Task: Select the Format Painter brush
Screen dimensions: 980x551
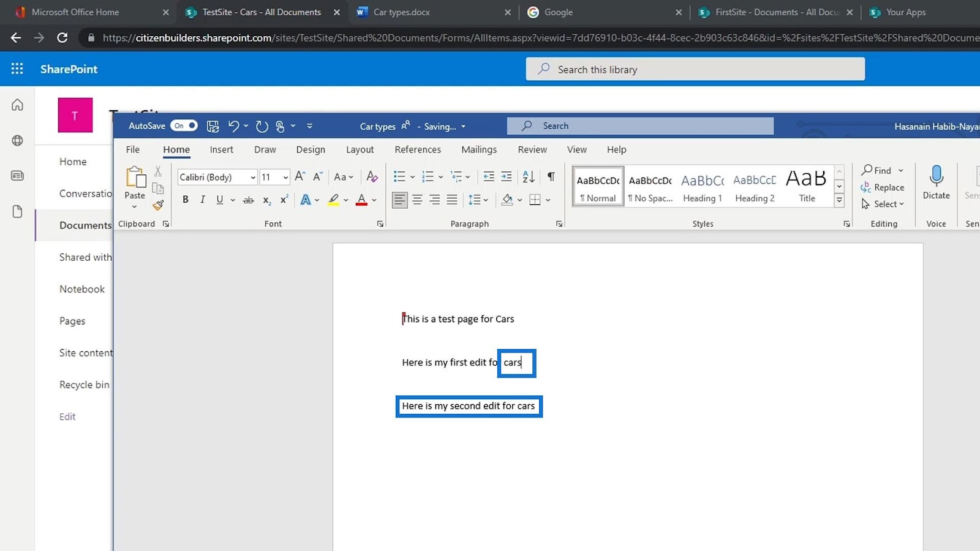Action: [x=158, y=205]
